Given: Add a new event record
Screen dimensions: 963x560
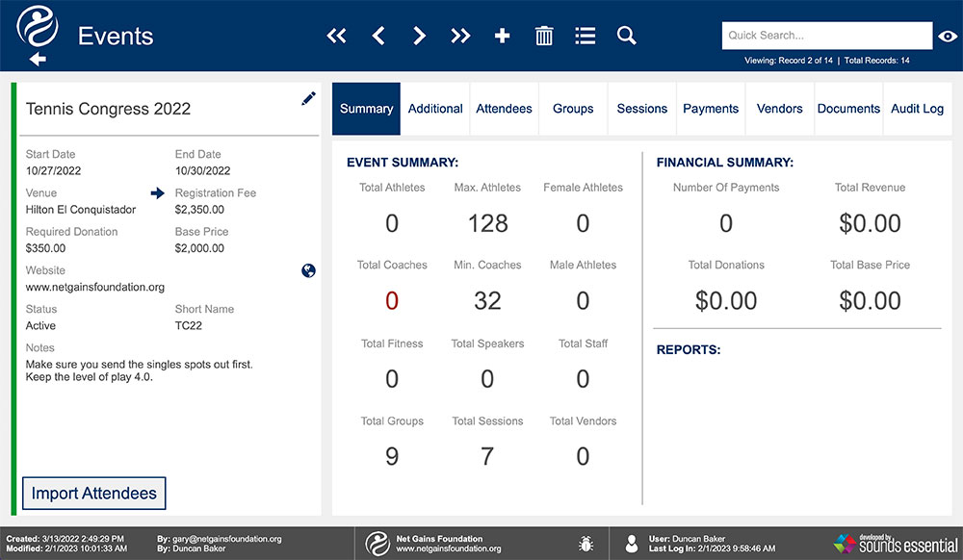Looking at the screenshot, I should (503, 36).
